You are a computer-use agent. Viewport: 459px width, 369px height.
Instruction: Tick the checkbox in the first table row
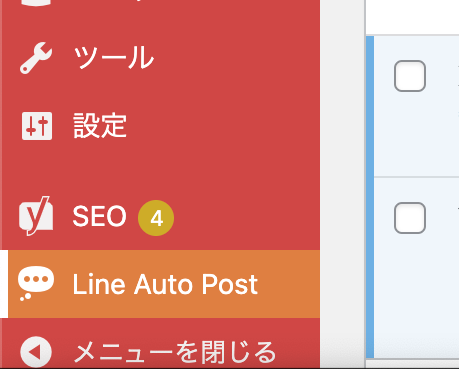(410, 76)
